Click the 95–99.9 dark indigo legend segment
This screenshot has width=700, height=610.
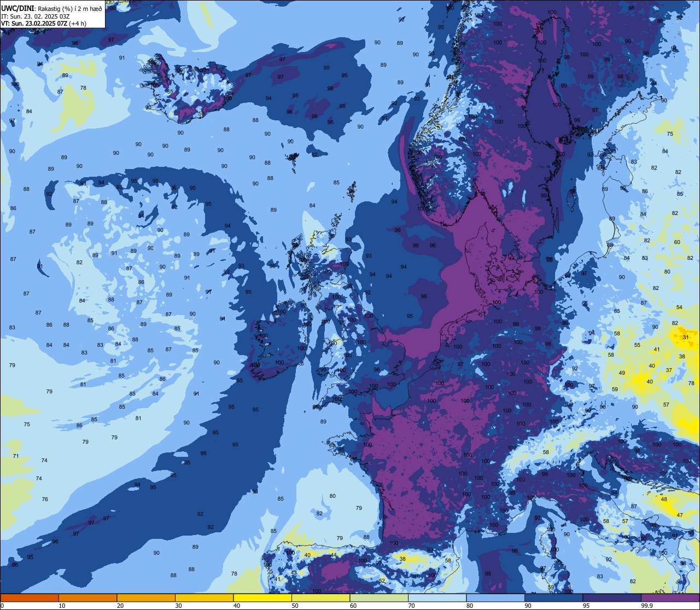point(612,597)
